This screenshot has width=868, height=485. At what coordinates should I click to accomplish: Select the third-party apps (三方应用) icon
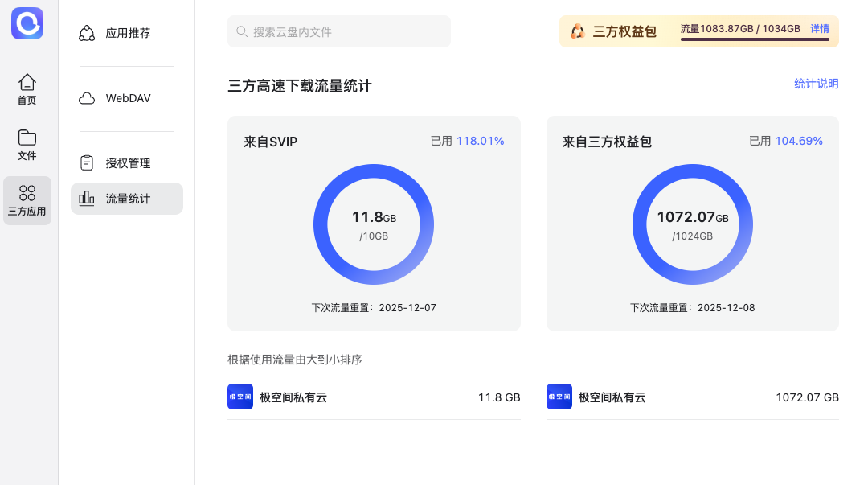click(27, 200)
